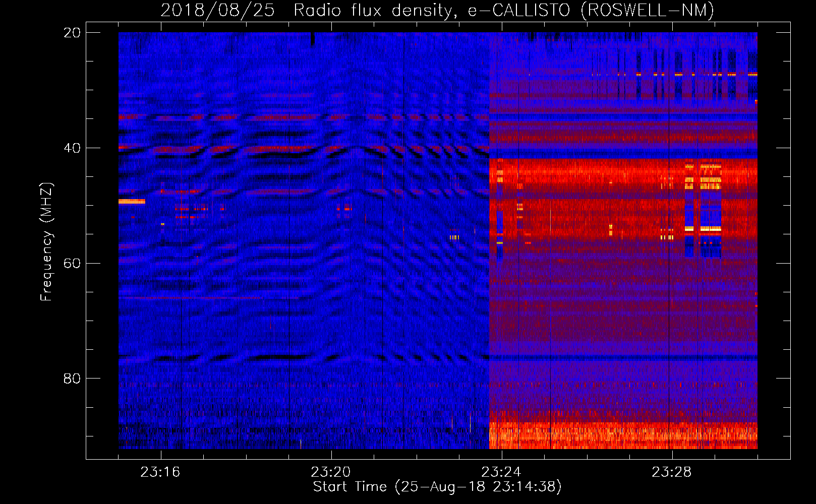816x504 pixels.
Task: Click the plot title "2018/08/25 Radio flux density, e-CALLISTO (ROSWELL-NM)"
Action: (x=437, y=10)
